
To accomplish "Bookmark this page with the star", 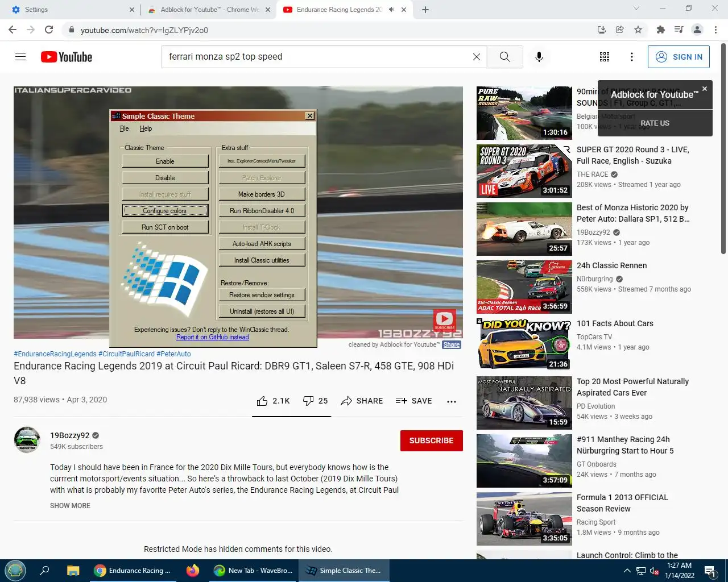I will point(638,30).
